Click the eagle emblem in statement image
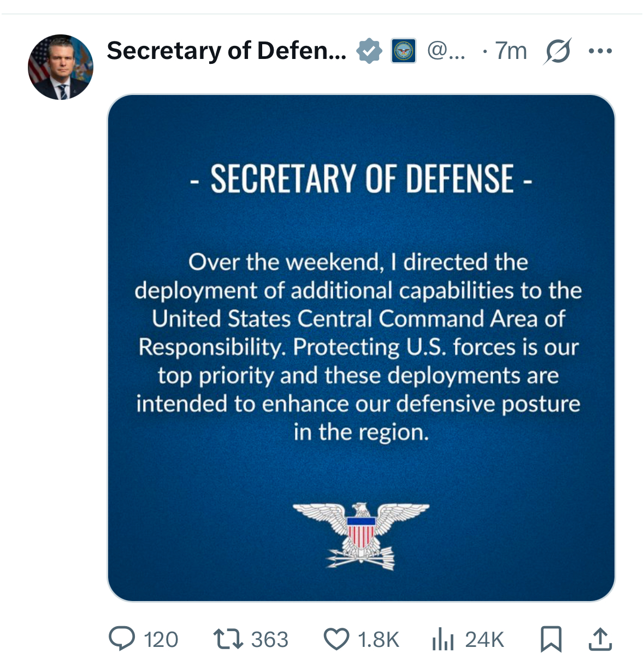The width and height of the screenshot is (644, 654). [361, 536]
